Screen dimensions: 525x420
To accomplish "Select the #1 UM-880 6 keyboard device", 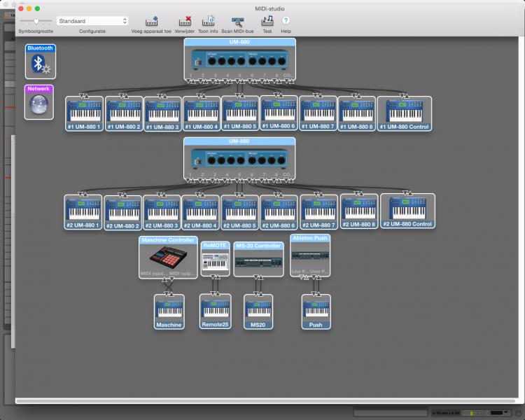I will [279, 113].
